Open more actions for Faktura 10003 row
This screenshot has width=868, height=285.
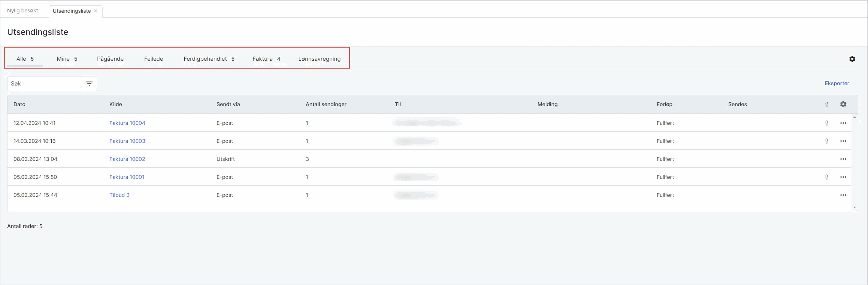point(843,141)
